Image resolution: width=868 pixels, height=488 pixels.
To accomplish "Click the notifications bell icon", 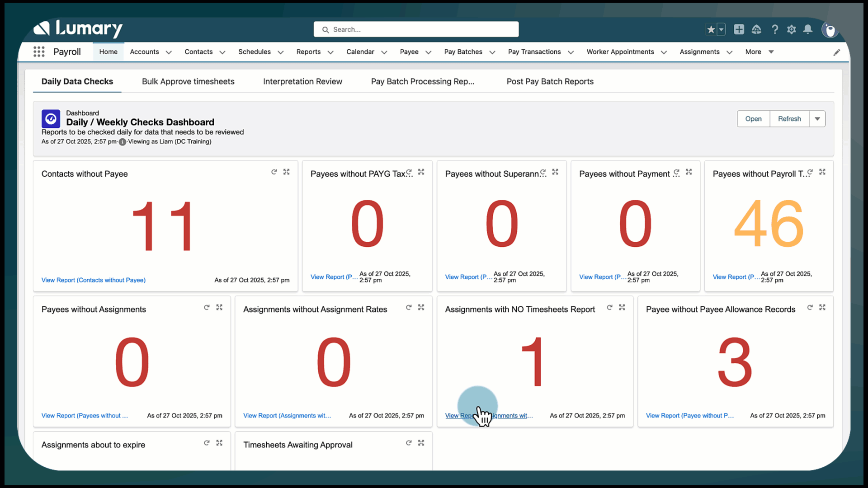I will tap(808, 29).
